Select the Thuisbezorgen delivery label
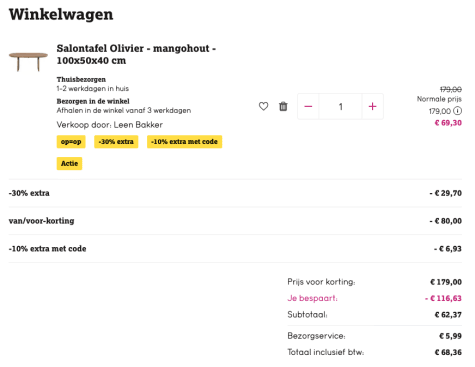 click(81, 79)
